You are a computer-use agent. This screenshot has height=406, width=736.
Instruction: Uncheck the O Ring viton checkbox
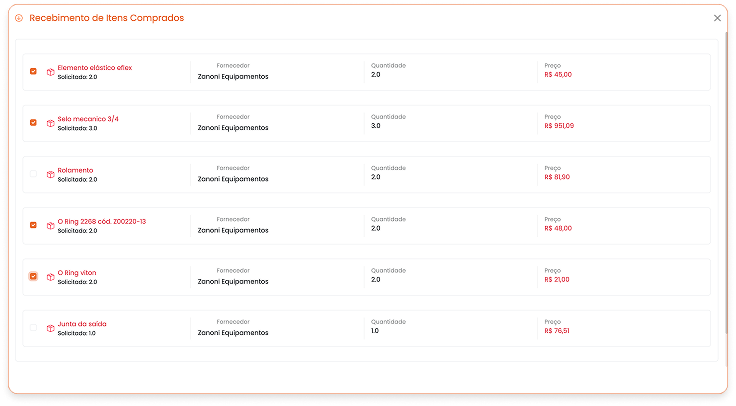click(x=33, y=276)
